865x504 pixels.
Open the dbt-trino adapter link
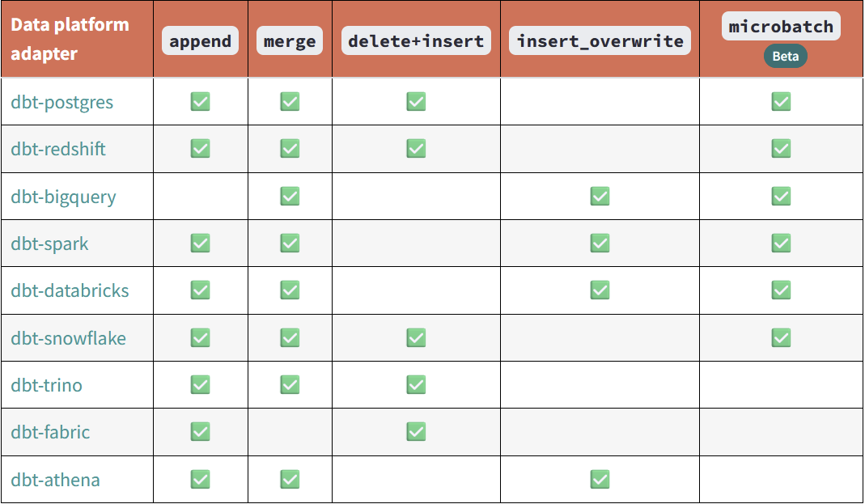point(46,385)
